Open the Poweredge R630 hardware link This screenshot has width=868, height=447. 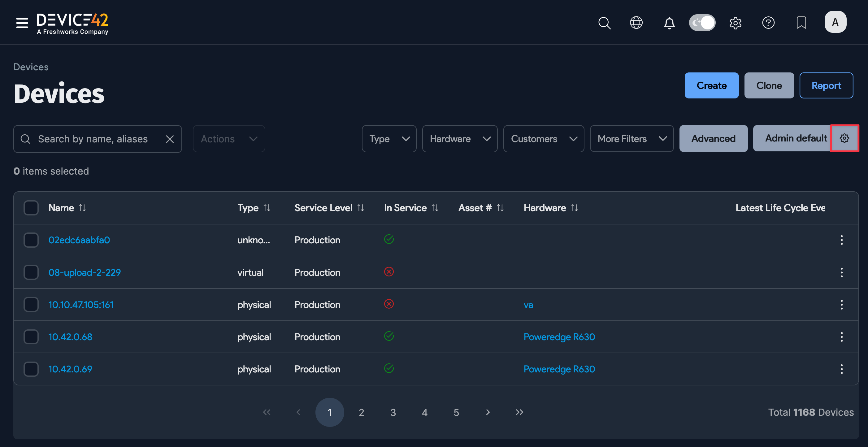(559, 336)
